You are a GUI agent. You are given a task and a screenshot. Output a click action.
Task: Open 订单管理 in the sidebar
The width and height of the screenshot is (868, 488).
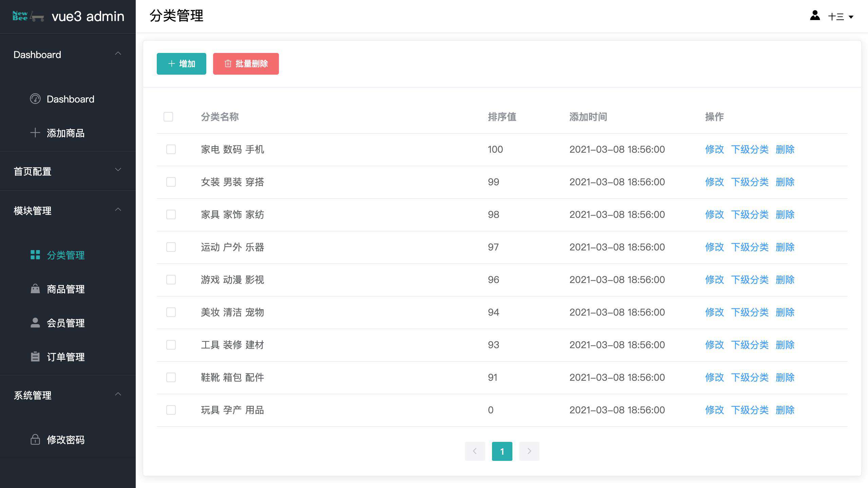coord(68,357)
